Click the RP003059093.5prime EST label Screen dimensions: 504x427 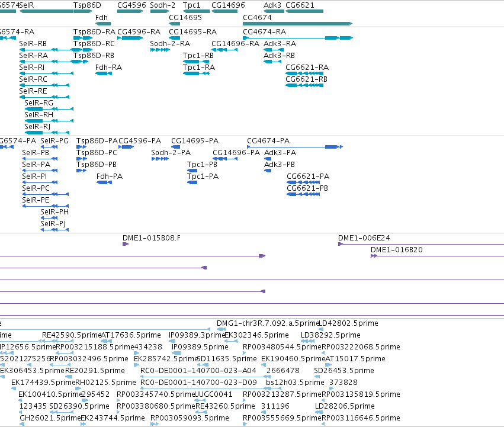pos(190,418)
